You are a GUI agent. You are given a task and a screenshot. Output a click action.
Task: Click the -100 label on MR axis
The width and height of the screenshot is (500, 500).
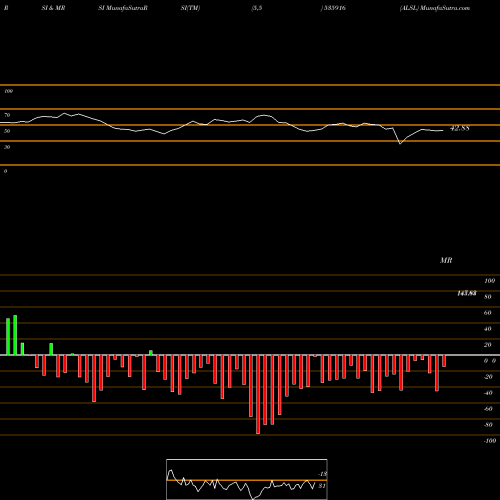click(x=490, y=441)
